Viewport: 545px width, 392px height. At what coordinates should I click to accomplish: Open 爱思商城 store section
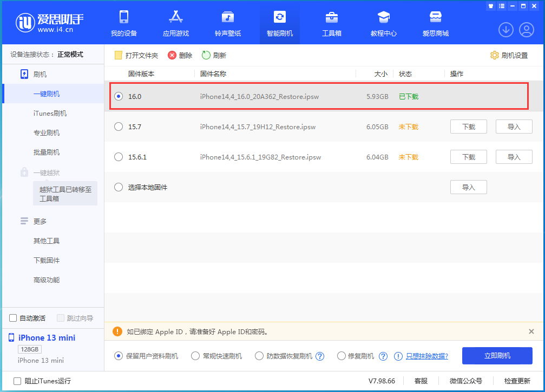pos(436,23)
